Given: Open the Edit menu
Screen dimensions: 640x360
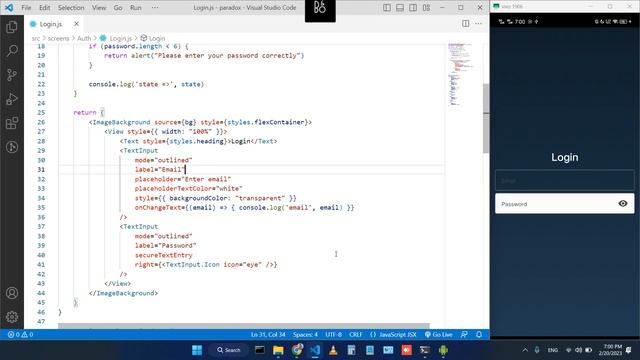Looking at the screenshot, I should click(44, 7).
